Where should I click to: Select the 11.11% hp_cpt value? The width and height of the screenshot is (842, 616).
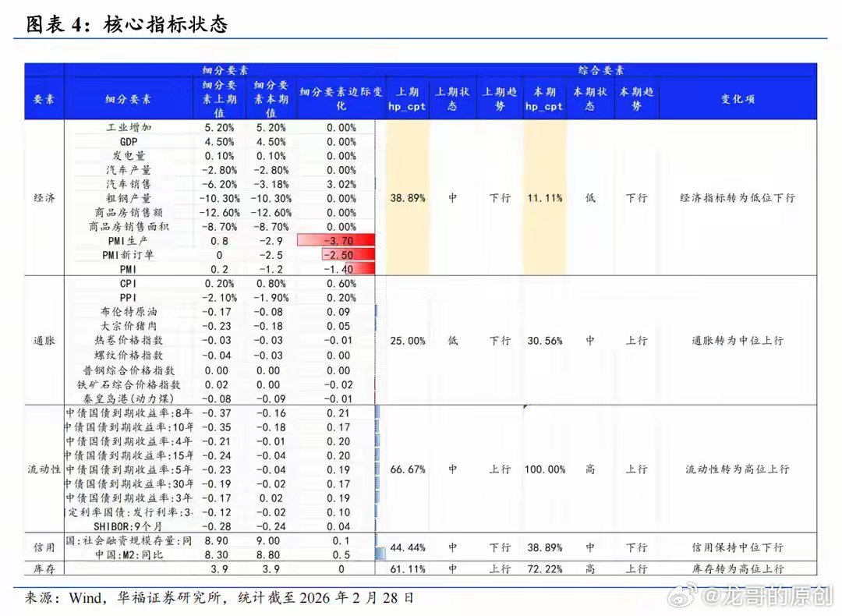(x=544, y=197)
